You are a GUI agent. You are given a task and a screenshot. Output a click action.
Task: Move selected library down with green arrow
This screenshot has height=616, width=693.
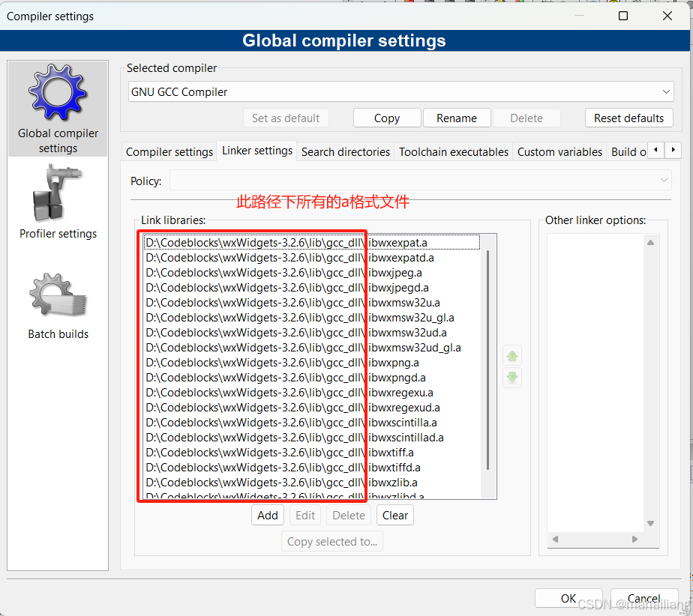(x=512, y=378)
